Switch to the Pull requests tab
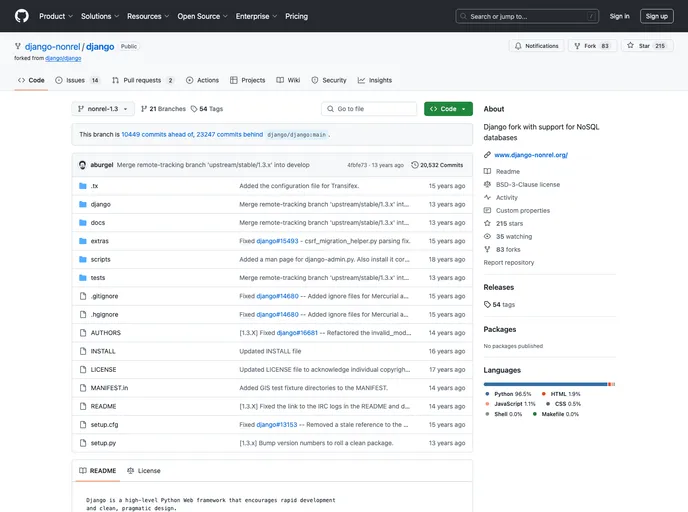 (143, 80)
